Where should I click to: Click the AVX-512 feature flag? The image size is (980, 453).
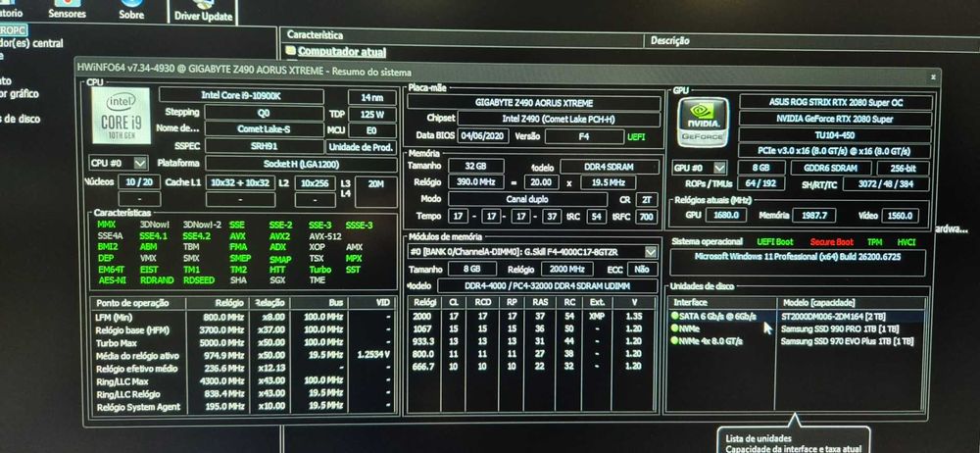324,236
